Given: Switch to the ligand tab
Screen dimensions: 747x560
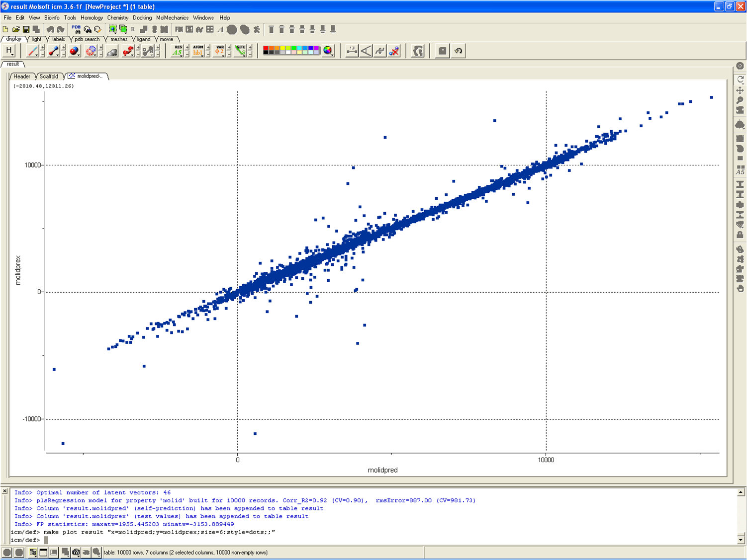Looking at the screenshot, I should coord(144,39).
